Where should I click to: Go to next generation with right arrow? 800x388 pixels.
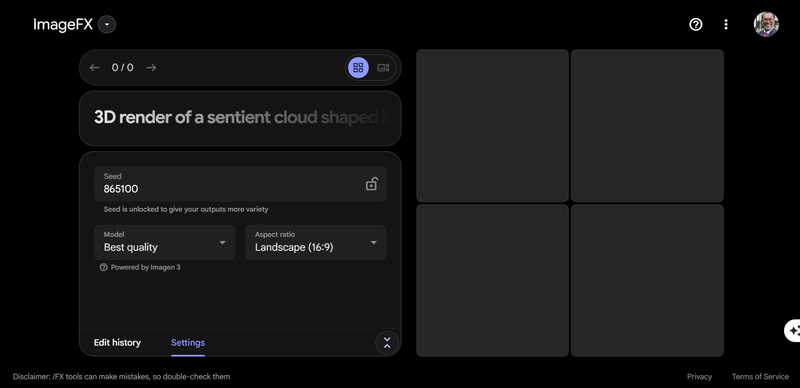(x=151, y=67)
